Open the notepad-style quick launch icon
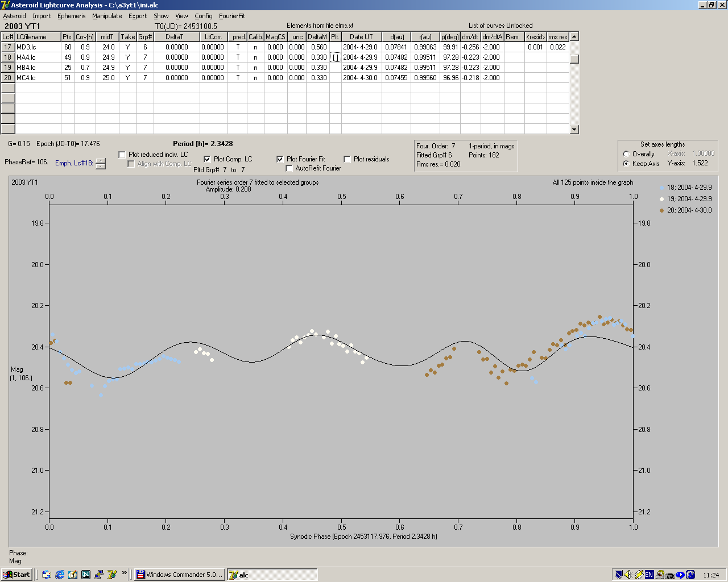The height and width of the screenshot is (582, 728). pyautogui.click(x=73, y=575)
